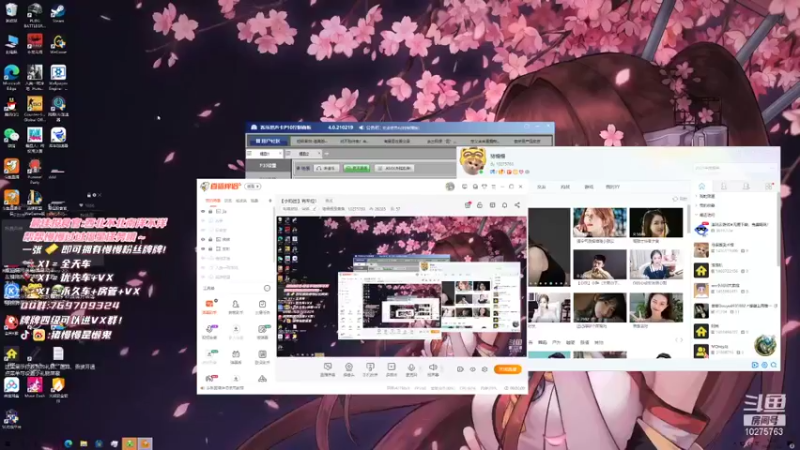Image resolution: width=800 pixels, height=450 pixels.
Task: Open the home icon in the YY right panel
Action: point(702,186)
